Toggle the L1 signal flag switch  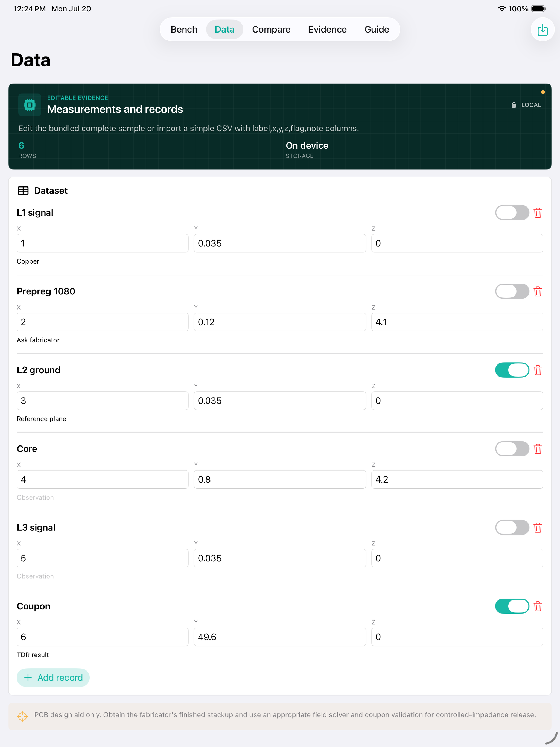[x=512, y=213]
